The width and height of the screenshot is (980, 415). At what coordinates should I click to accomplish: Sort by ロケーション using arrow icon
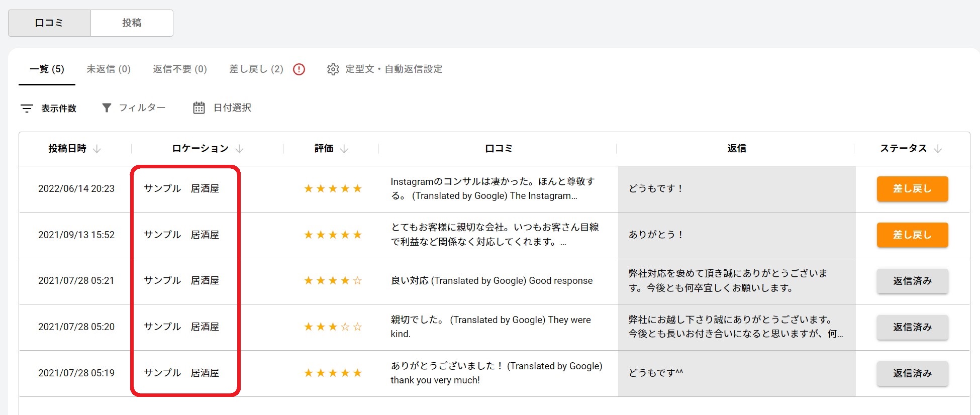(x=240, y=149)
